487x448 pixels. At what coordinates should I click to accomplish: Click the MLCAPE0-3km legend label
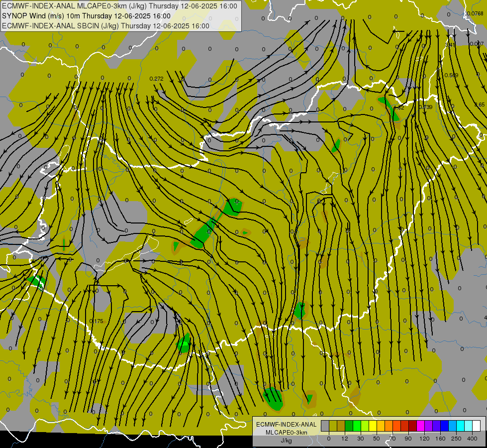[287, 433]
